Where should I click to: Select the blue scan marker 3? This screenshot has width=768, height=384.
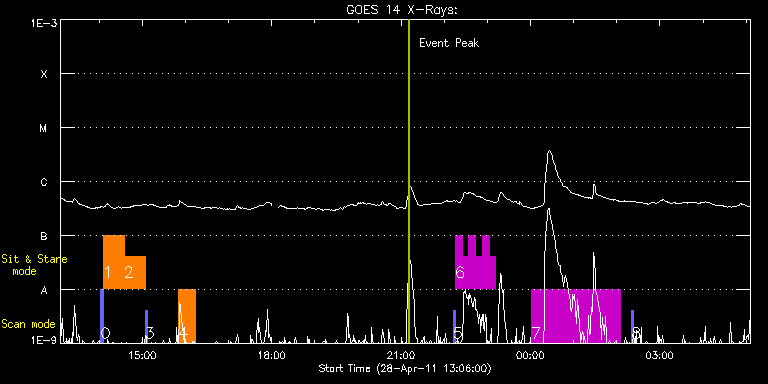[x=146, y=326]
